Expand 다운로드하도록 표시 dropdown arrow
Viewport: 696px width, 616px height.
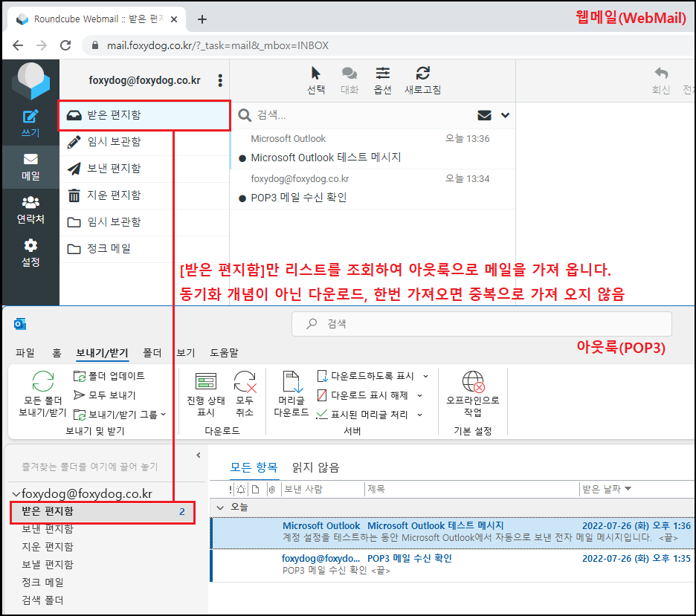[x=425, y=376]
